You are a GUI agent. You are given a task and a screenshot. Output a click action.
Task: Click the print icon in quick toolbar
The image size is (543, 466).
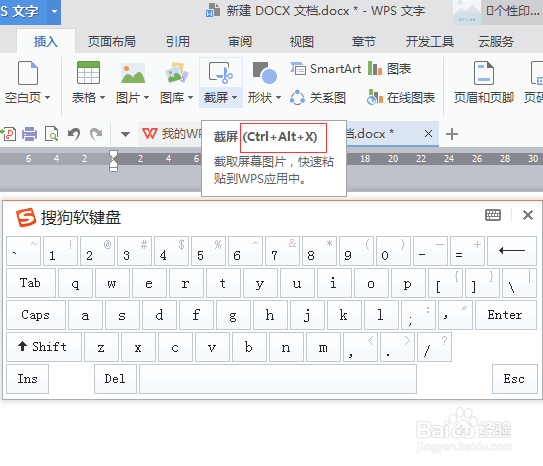point(29,134)
